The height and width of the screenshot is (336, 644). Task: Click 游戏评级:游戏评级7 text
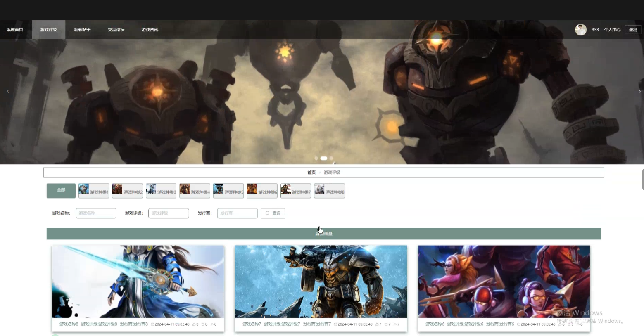point(282,324)
